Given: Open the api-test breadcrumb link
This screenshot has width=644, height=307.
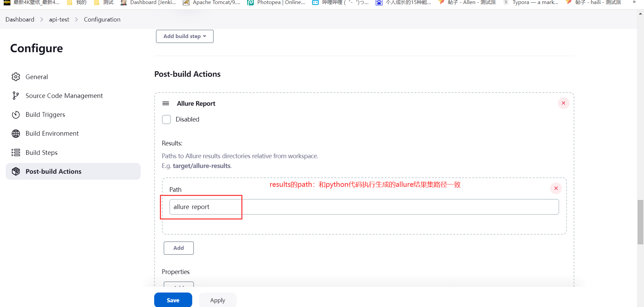Looking at the screenshot, I should pyautogui.click(x=59, y=20).
